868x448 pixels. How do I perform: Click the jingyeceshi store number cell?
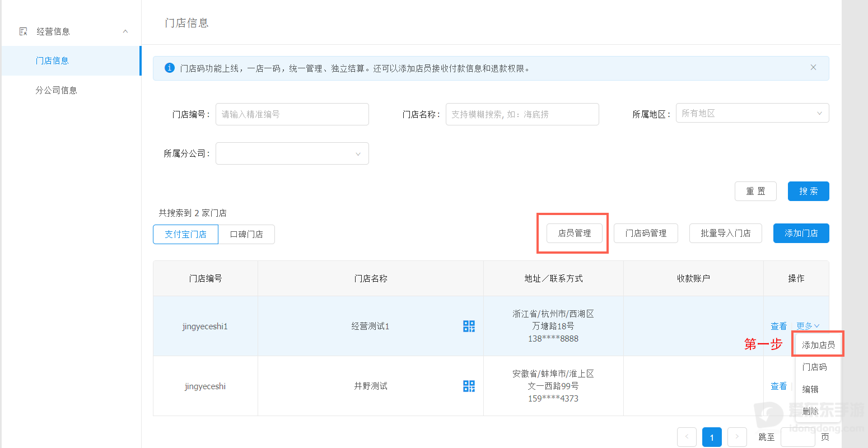[205, 386]
